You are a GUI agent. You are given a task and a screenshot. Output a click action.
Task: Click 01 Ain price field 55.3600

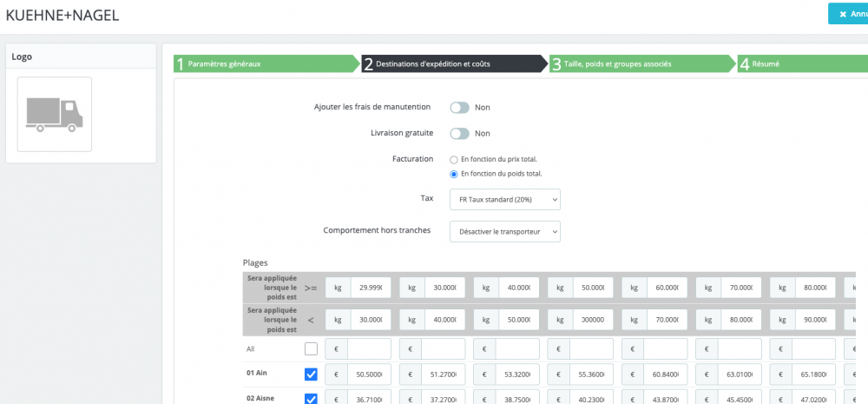click(592, 374)
